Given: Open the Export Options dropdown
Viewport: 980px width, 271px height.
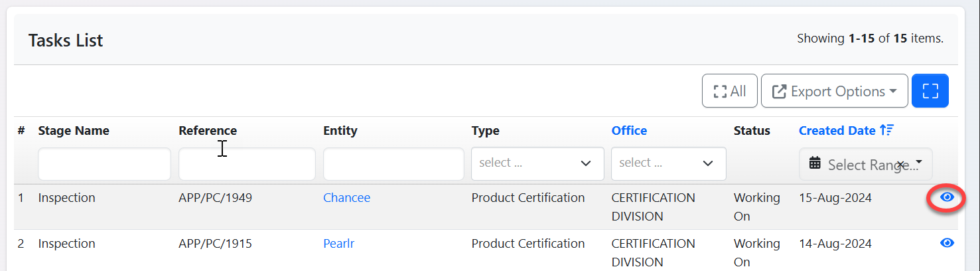Looking at the screenshot, I should click(x=834, y=91).
